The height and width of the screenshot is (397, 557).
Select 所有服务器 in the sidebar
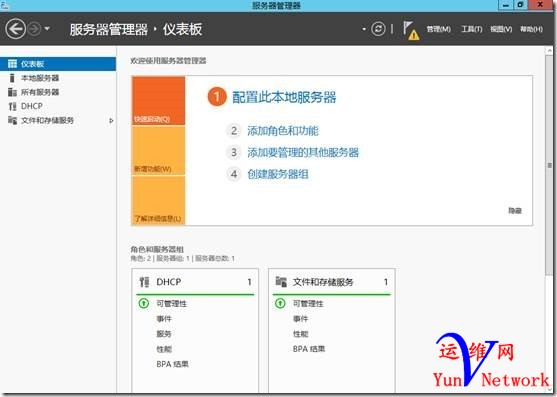(58, 92)
